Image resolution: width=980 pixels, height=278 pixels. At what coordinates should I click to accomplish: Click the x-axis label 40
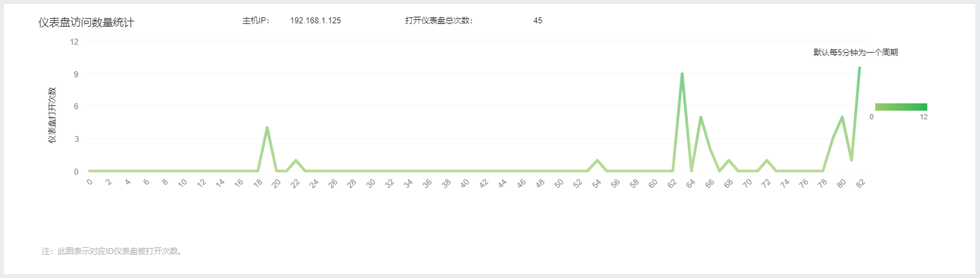[465, 183]
